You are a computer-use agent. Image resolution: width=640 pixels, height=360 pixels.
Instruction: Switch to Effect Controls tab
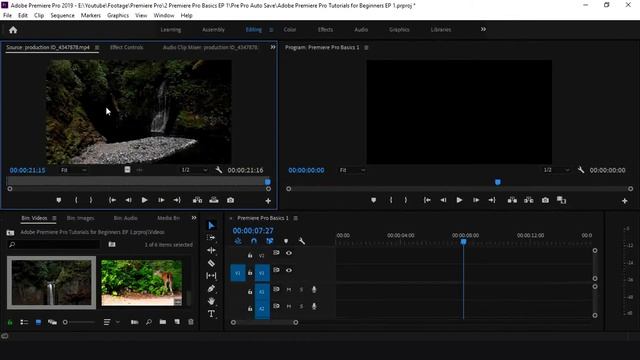(127, 47)
